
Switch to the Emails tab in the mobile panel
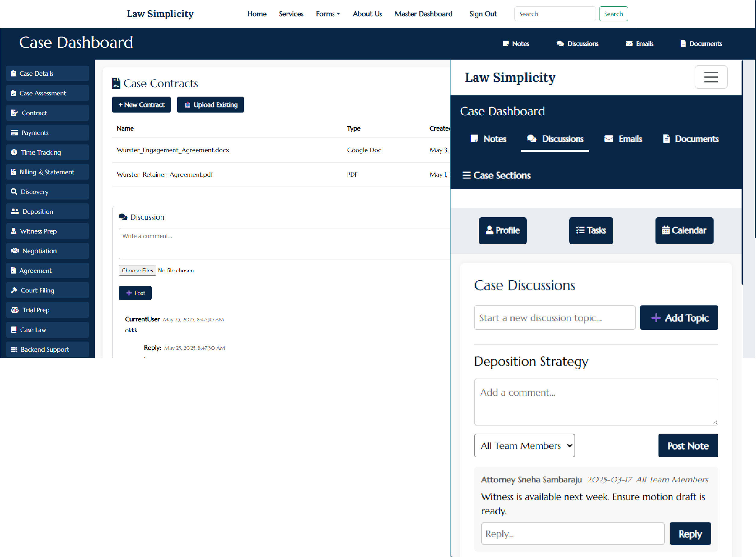pyautogui.click(x=623, y=139)
